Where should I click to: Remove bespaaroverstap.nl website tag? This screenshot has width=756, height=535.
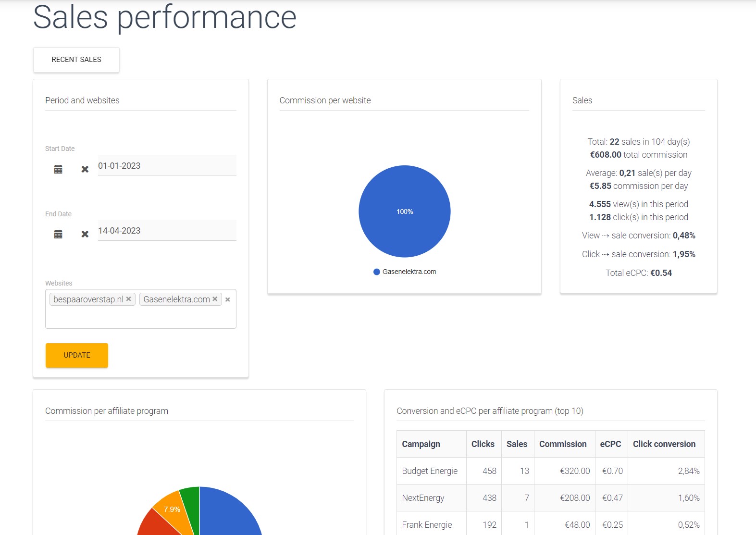[x=129, y=299]
